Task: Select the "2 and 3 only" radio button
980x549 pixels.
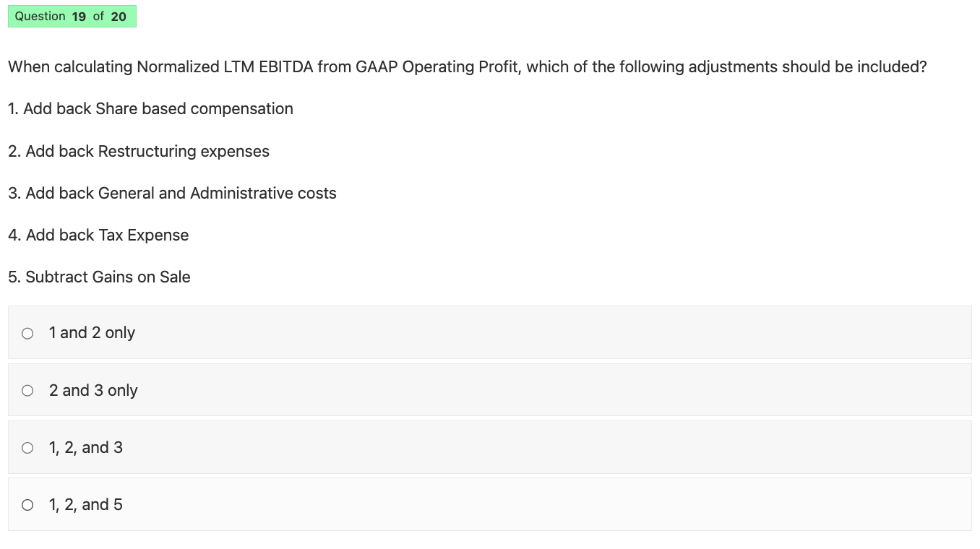Action: point(27,390)
